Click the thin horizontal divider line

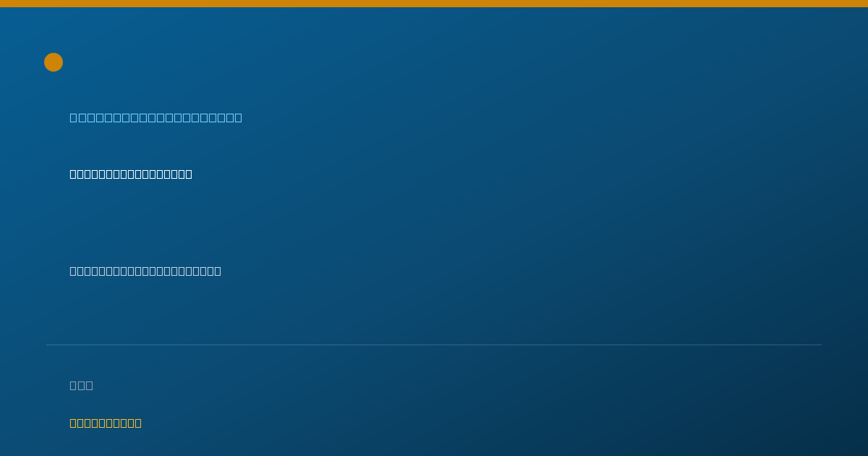coord(434,345)
